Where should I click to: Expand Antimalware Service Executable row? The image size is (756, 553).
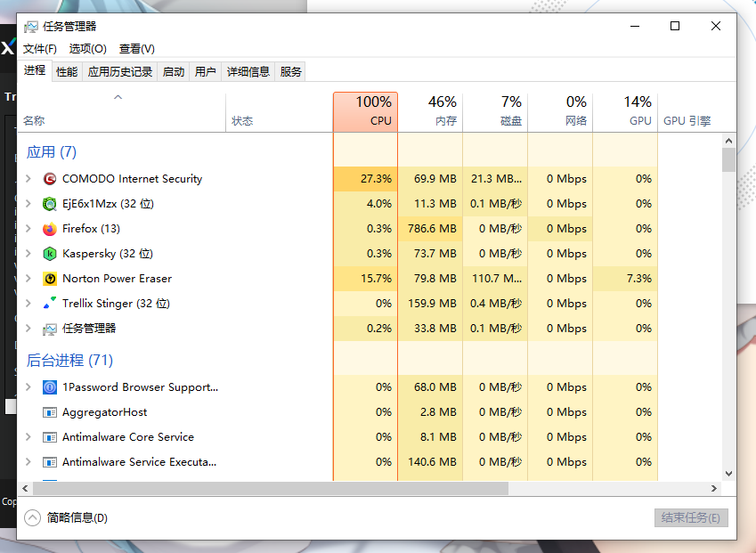(x=28, y=462)
